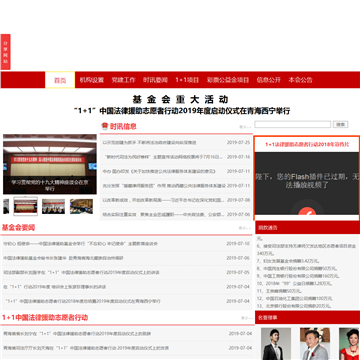The width and height of the screenshot is (360, 360).
Task: Select the last slideshow thumbnail of meeting room
Action: [81, 206]
